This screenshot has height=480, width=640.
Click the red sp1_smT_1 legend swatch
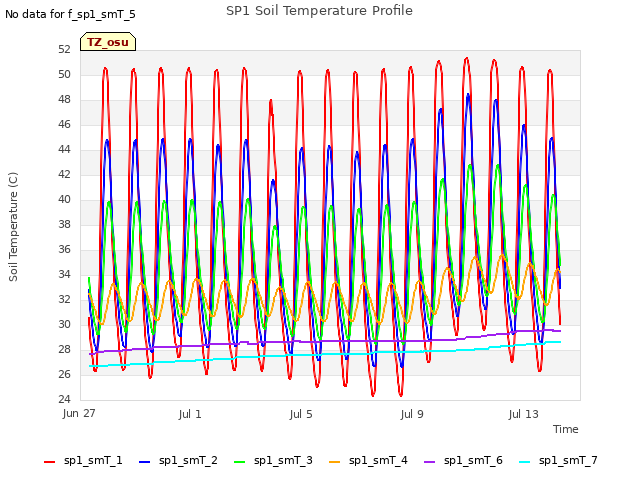click(49, 462)
